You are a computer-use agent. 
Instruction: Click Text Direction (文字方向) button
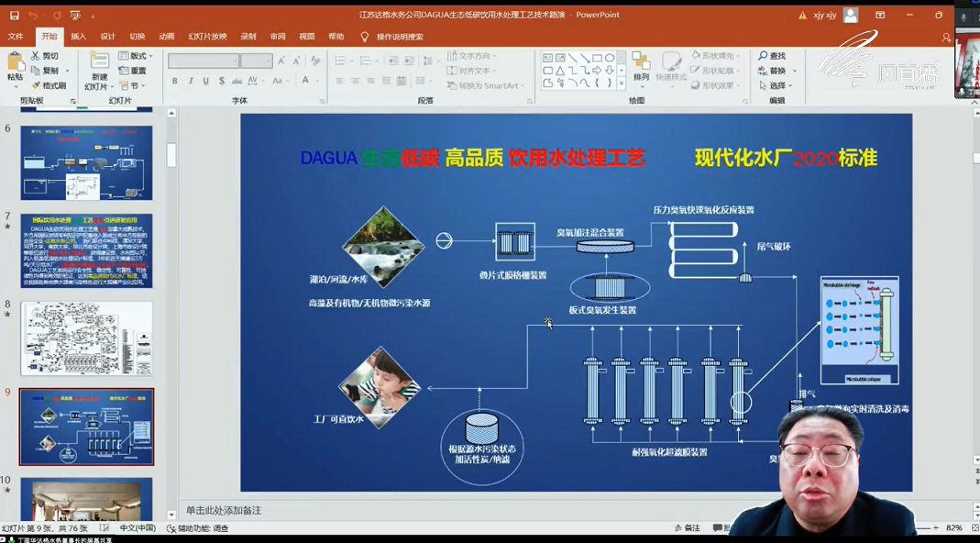(x=472, y=56)
